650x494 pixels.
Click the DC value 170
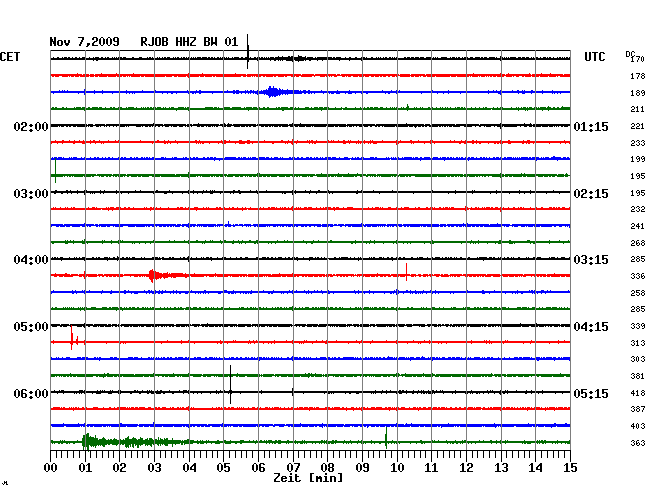[x=638, y=59]
